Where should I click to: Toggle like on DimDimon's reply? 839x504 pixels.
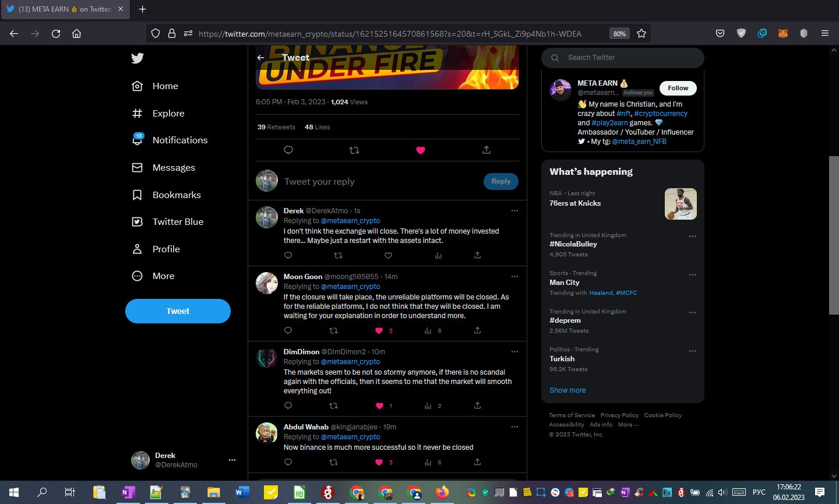[x=379, y=406]
